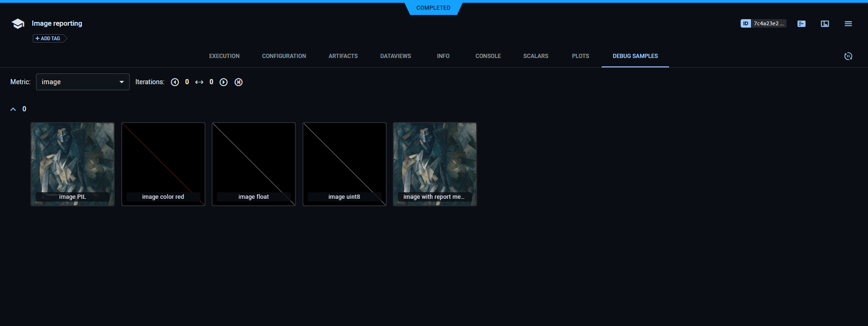Select the CONFIGURATION tab
The image size is (868, 326).
284,56
